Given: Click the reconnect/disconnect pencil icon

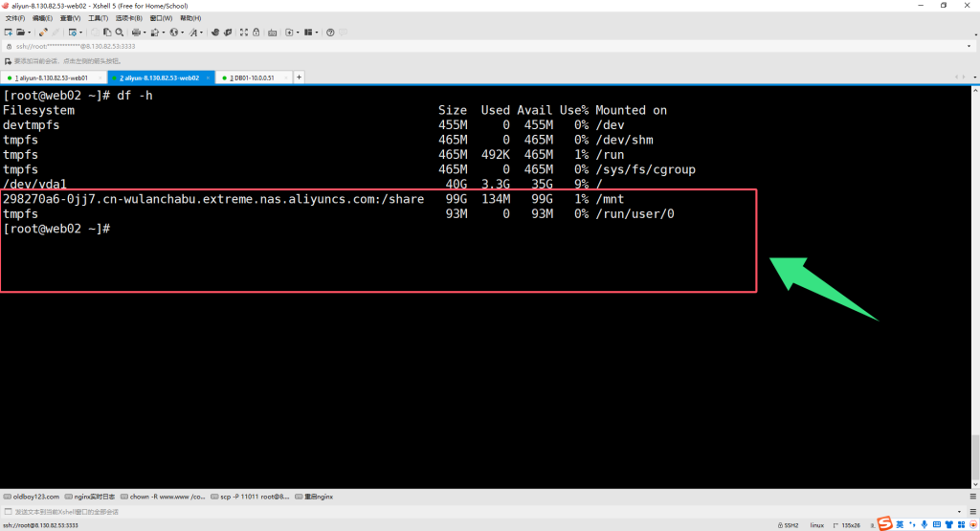Looking at the screenshot, I should point(44,32).
